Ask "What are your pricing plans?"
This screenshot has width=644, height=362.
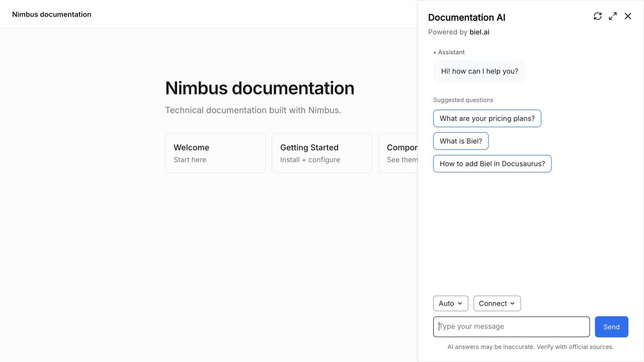pos(487,119)
